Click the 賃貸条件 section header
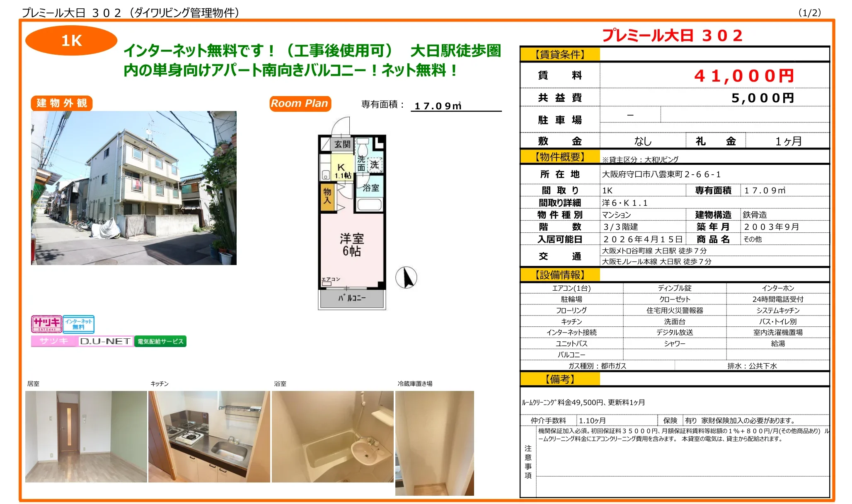 click(x=560, y=54)
